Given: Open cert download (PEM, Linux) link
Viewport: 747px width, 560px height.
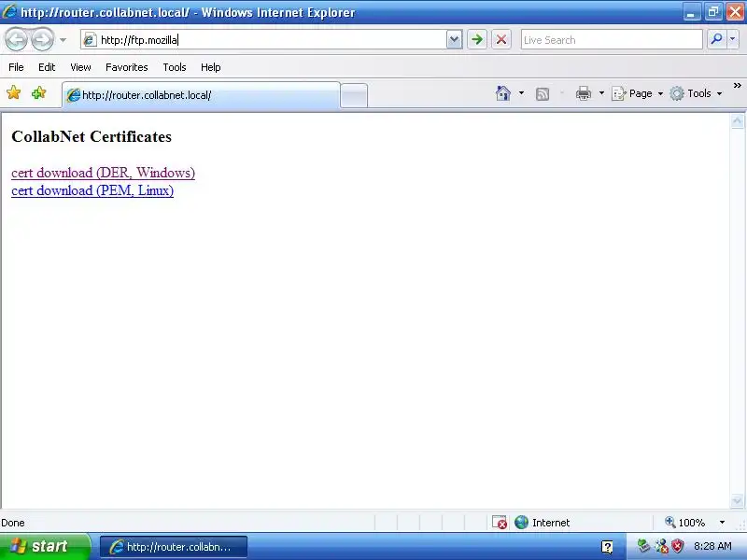Looking at the screenshot, I should click(x=92, y=190).
